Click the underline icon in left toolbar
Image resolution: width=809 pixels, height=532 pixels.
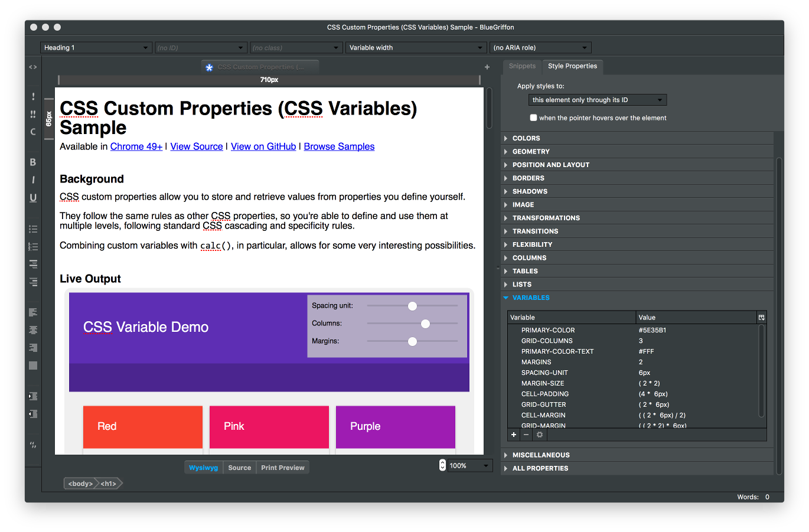(33, 198)
